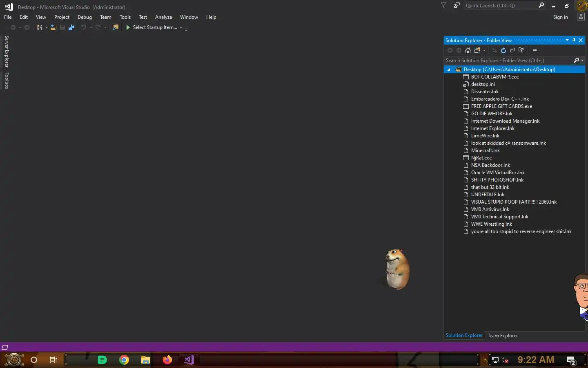This screenshot has width=588, height=368.
Task: Select FREE APPLE GIFT CARDS.exe file
Action: click(501, 106)
